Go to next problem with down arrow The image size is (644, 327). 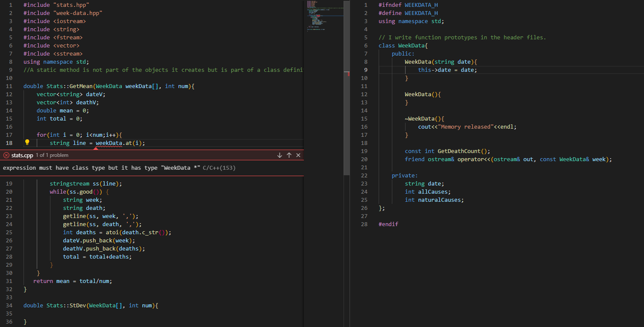click(279, 155)
